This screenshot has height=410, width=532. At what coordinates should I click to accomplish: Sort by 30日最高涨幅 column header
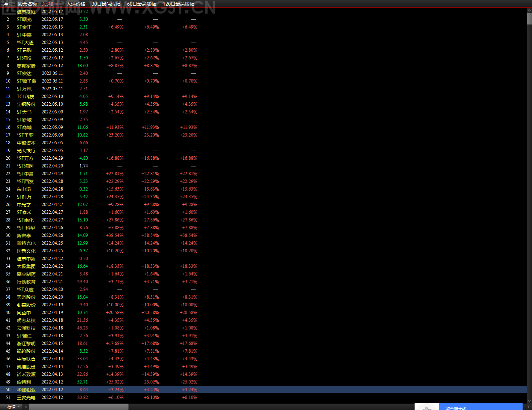(106, 4)
